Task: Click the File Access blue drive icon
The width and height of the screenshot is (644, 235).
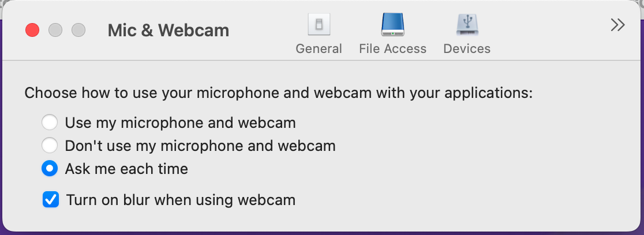Action: [392, 25]
